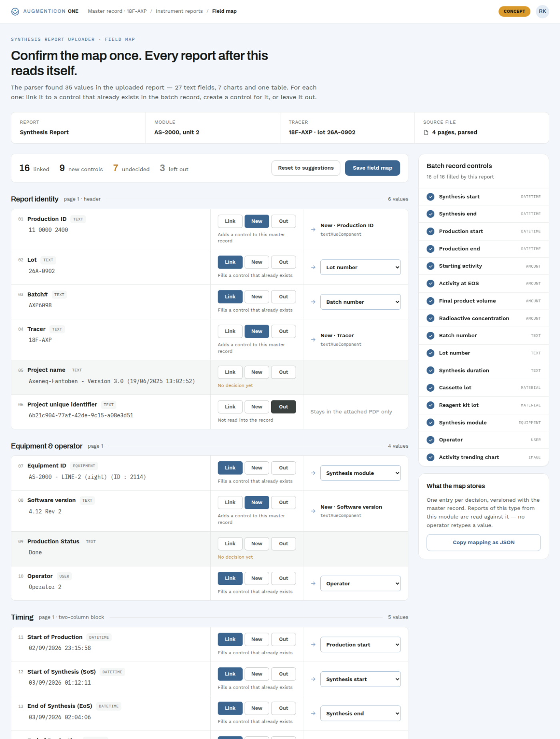Set Production Status decision to Out

[x=284, y=544]
